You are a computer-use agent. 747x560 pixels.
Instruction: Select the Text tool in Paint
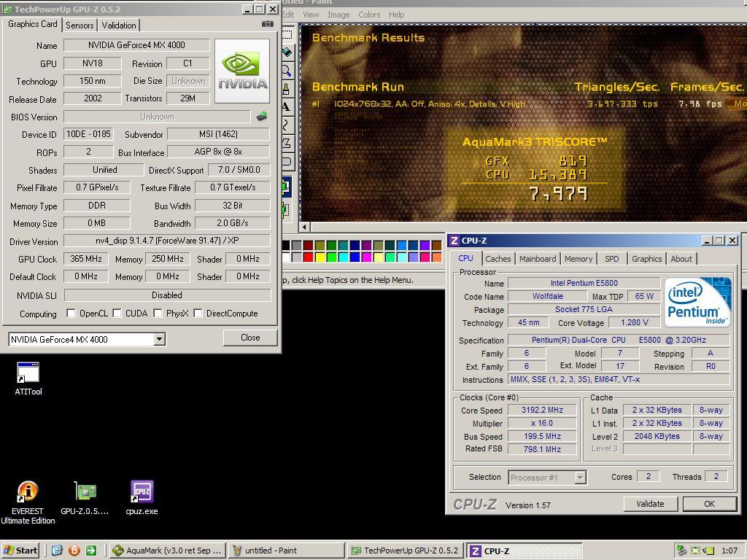(287, 106)
